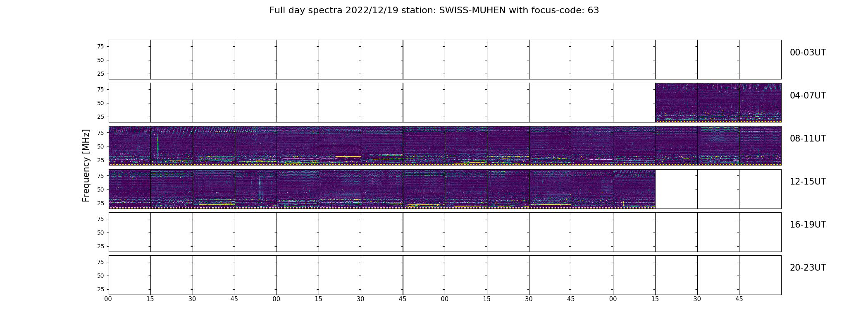The width and height of the screenshot is (868, 331).
Task: Click the leftmost '00' time tick label
Action: click(x=108, y=299)
